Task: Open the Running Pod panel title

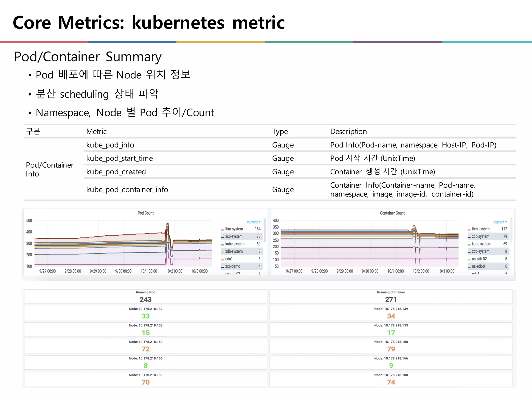Action: coord(145,292)
